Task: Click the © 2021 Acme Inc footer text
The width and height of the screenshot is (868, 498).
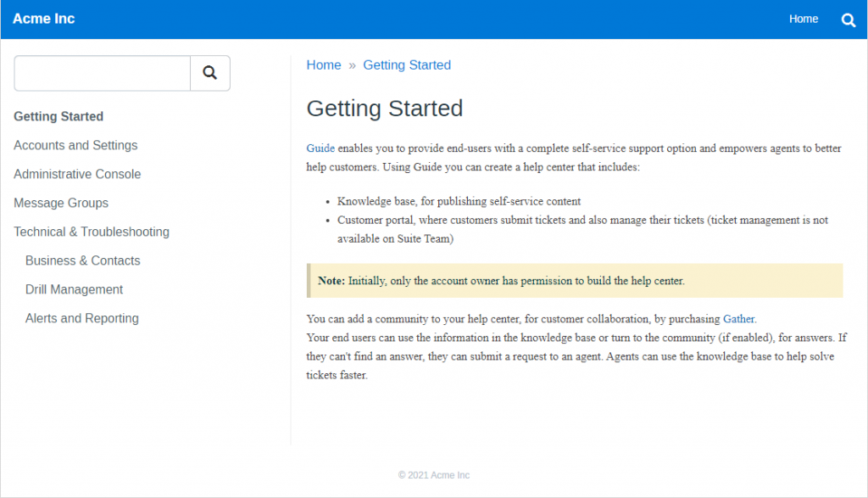Action: (434, 475)
